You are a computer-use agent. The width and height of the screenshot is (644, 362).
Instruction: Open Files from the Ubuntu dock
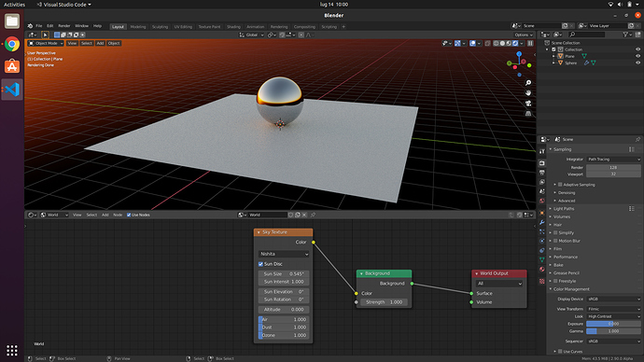pos(12,21)
